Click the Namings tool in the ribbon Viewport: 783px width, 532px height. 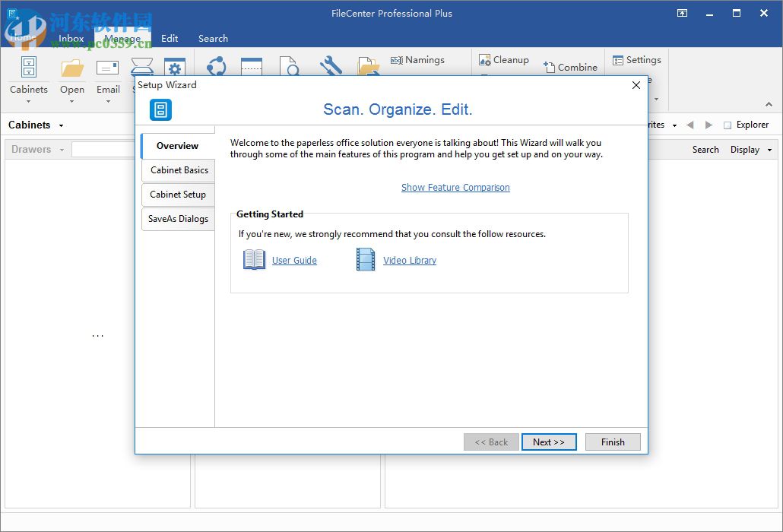pyautogui.click(x=417, y=60)
